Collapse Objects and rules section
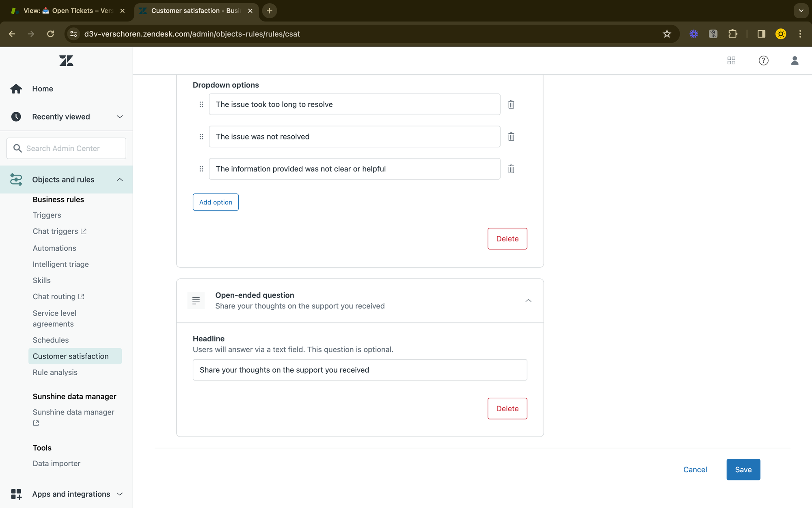 (x=119, y=180)
